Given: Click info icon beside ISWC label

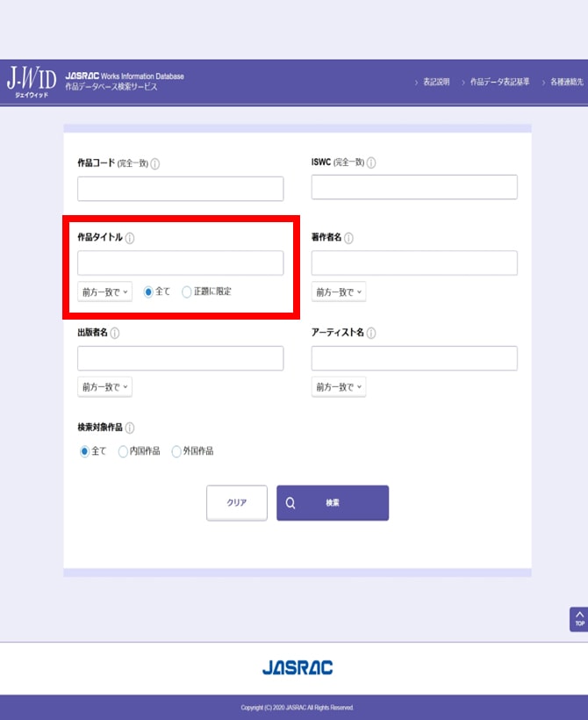Looking at the screenshot, I should pyautogui.click(x=371, y=163).
